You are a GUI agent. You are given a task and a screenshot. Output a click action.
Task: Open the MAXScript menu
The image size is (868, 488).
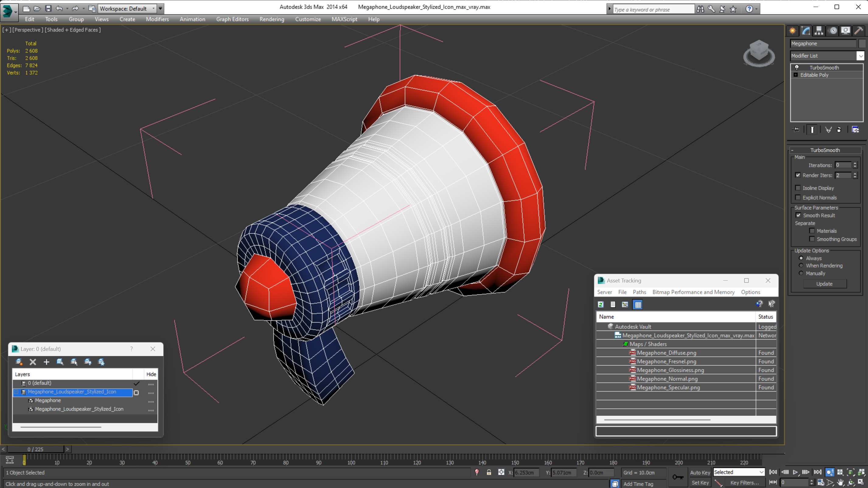point(344,19)
